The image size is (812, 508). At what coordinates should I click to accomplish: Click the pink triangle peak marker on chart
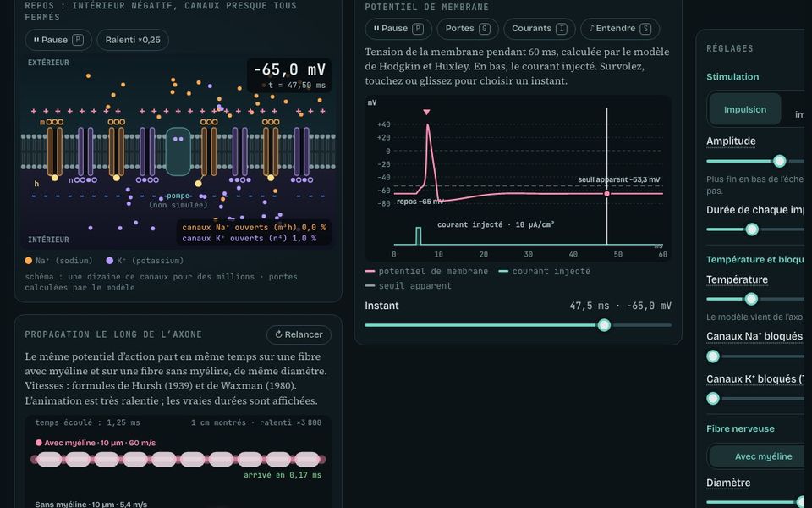point(426,112)
